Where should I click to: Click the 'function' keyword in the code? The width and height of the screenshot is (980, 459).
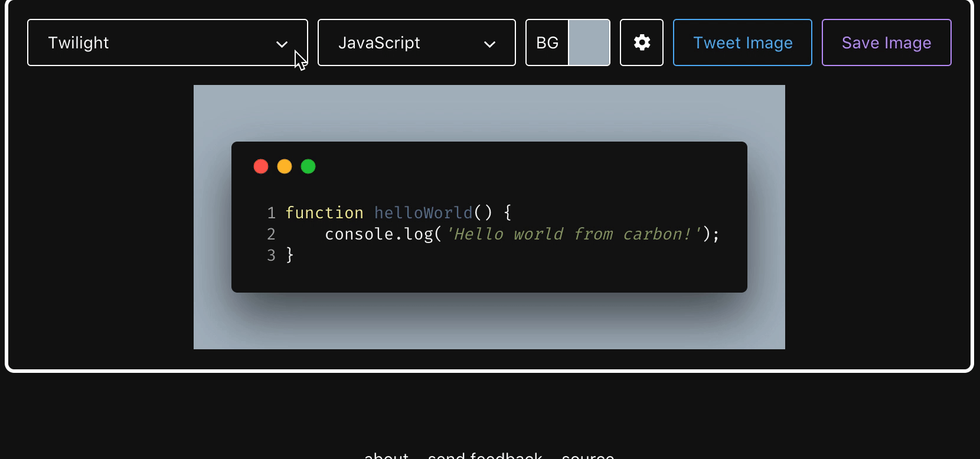pos(325,212)
